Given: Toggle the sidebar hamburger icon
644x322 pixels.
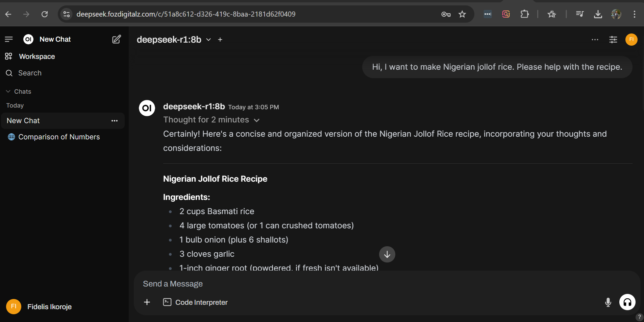Looking at the screenshot, I should tap(9, 39).
